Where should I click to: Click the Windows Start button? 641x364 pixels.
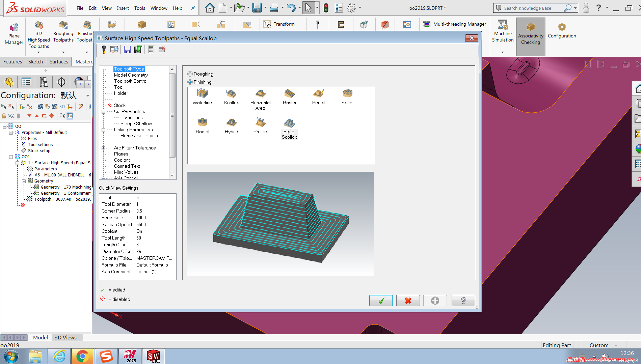(11, 356)
